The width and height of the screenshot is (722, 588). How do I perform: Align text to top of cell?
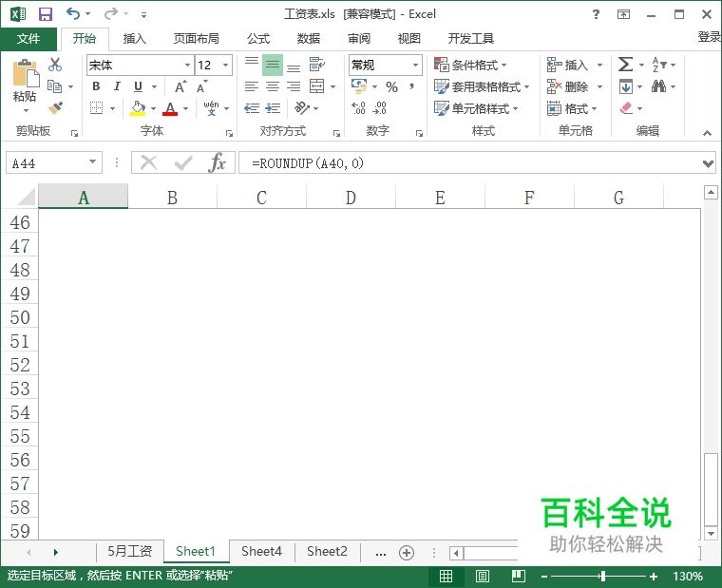(x=252, y=64)
